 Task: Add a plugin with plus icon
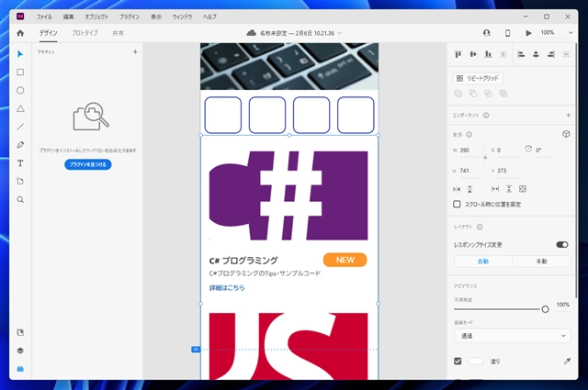tap(135, 52)
